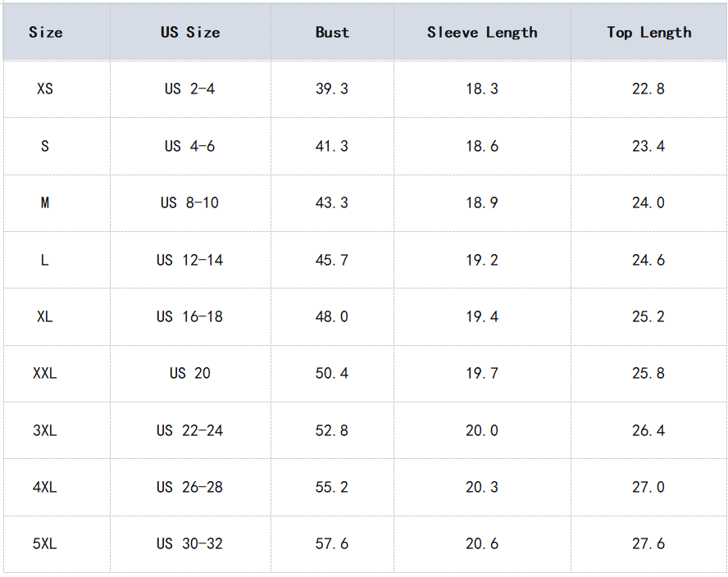Image resolution: width=728 pixels, height=577 pixels.
Task: Click the XS size cell
Action: click(x=45, y=89)
